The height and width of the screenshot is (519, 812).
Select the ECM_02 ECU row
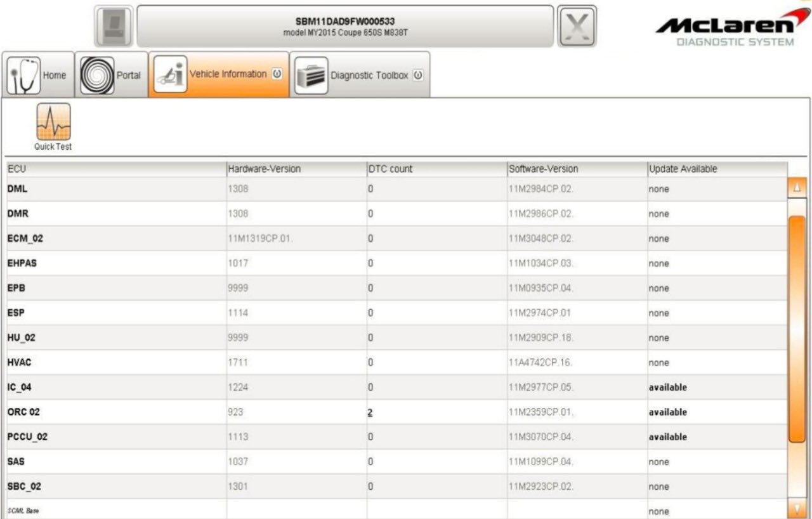(x=396, y=239)
